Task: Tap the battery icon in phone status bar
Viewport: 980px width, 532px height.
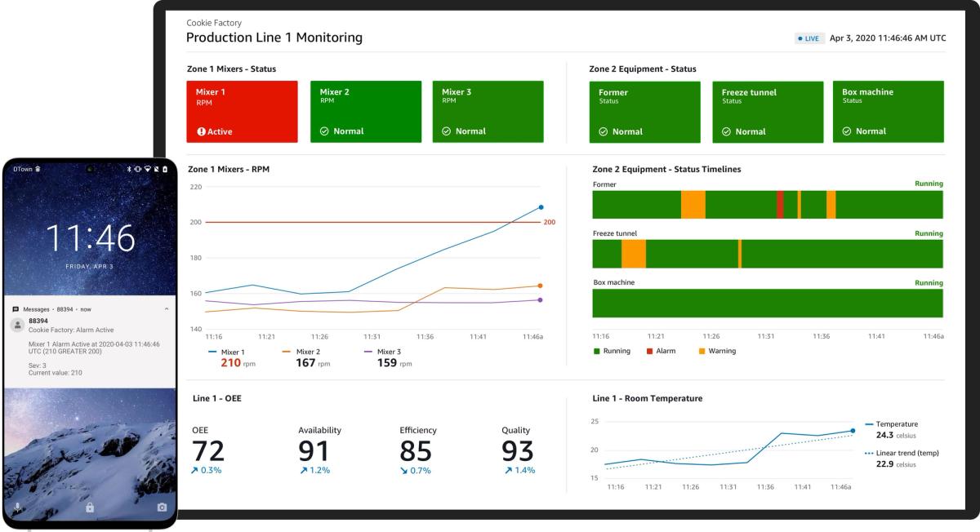Action: point(165,169)
